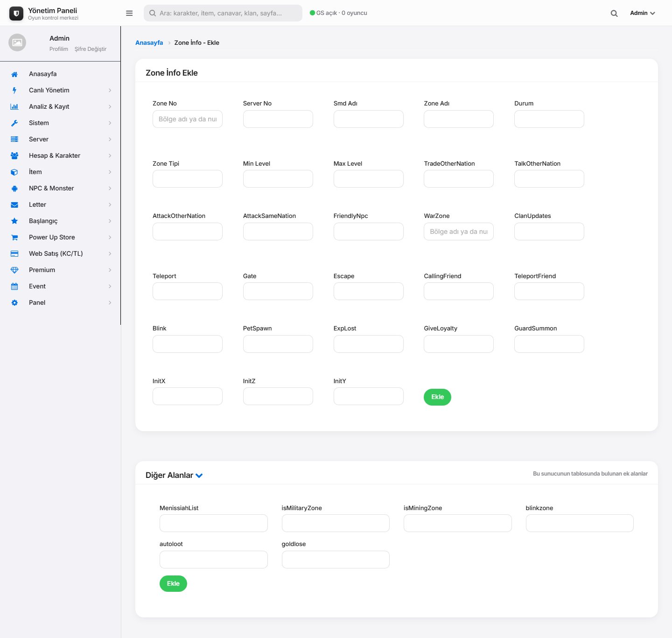Screen dimensions: 672x638
Task: Click the server rack icon for Server
Action: pyautogui.click(x=14, y=140)
